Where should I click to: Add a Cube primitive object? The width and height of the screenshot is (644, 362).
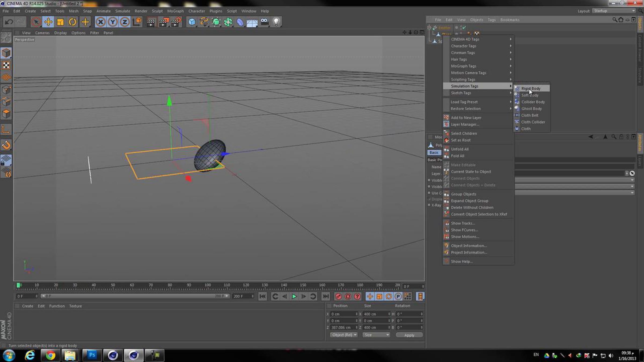pyautogui.click(x=192, y=22)
